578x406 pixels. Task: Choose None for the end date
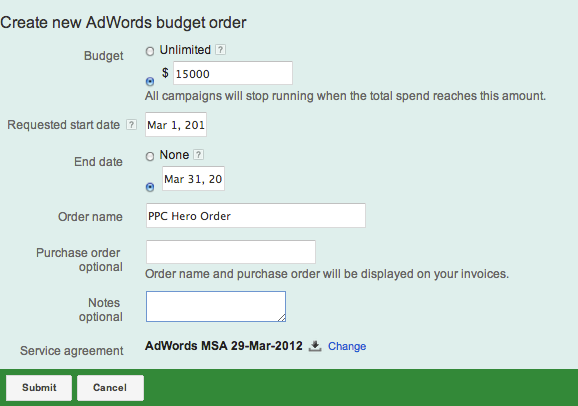click(150, 156)
